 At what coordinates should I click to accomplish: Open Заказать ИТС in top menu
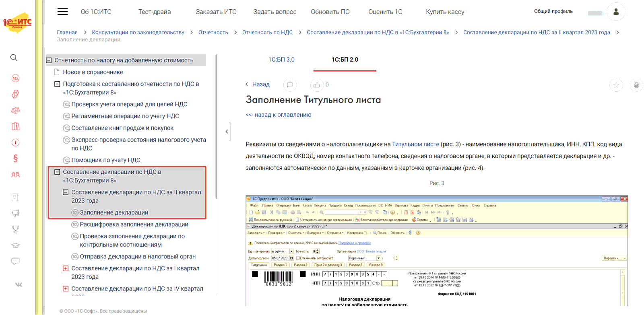[x=216, y=12]
